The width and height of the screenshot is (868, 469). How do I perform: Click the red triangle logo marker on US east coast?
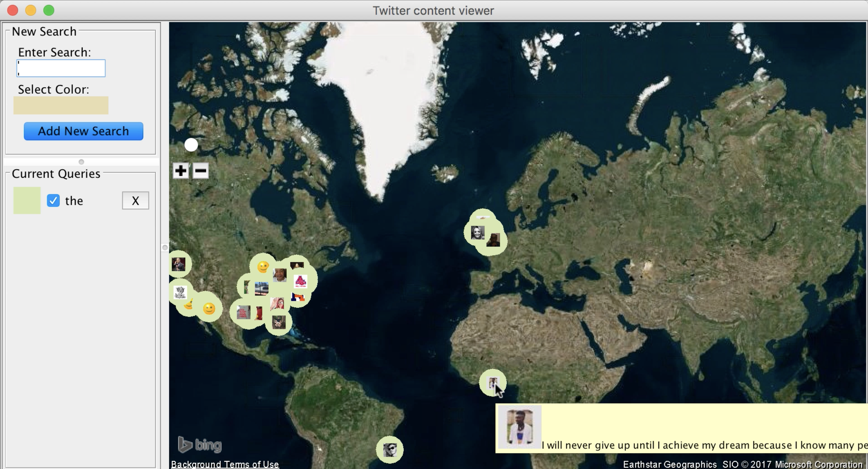pyautogui.click(x=300, y=281)
